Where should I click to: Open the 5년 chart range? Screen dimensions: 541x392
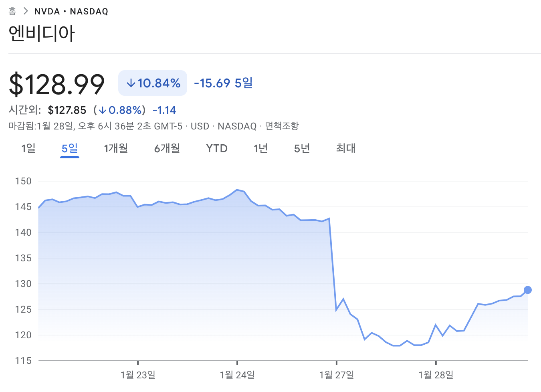click(x=302, y=148)
